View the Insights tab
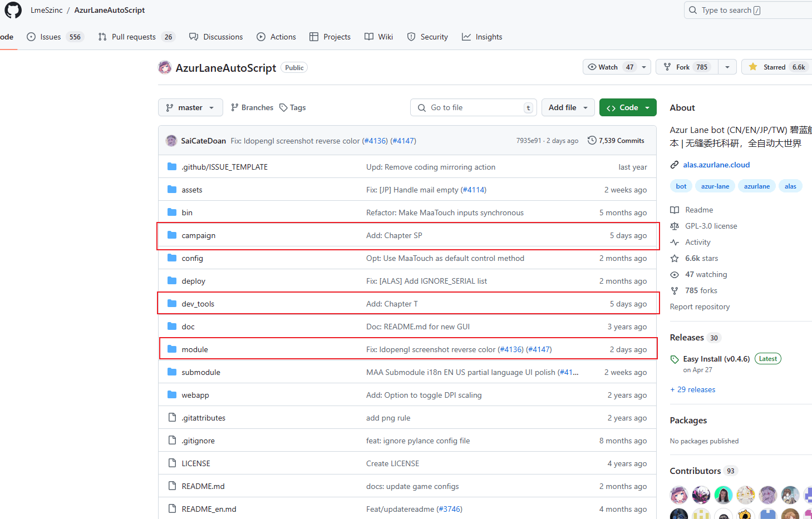812x519 pixels. (482, 37)
